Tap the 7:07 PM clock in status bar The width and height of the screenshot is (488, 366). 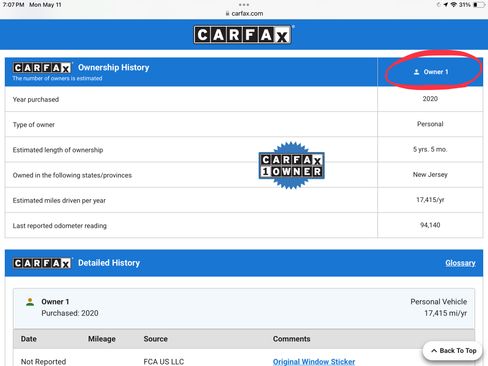click(13, 5)
